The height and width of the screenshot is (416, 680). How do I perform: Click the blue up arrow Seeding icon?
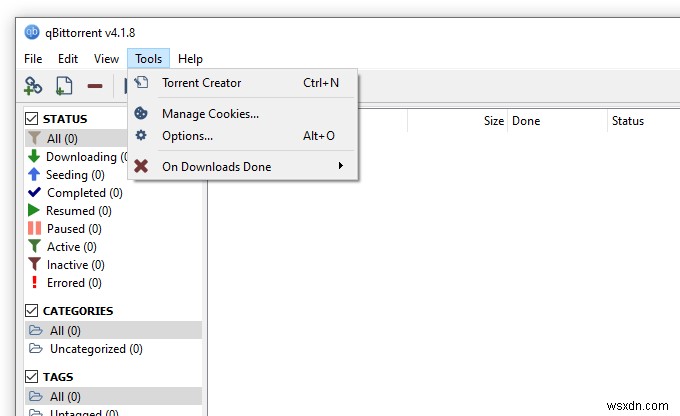[34, 174]
